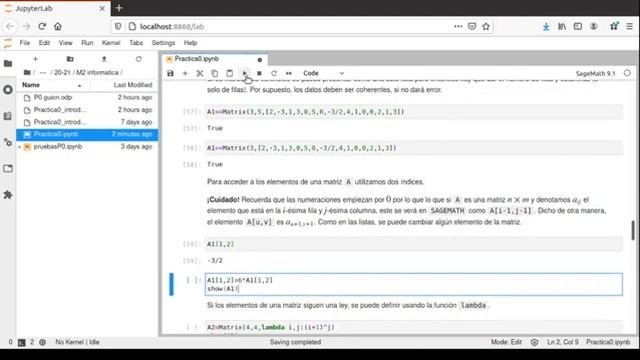Refresh the file list in the file browser
The height and width of the screenshot is (360, 640).
(x=139, y=59)
